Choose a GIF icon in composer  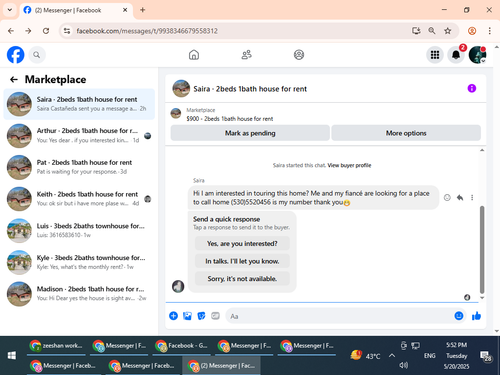tap(215, 316)
